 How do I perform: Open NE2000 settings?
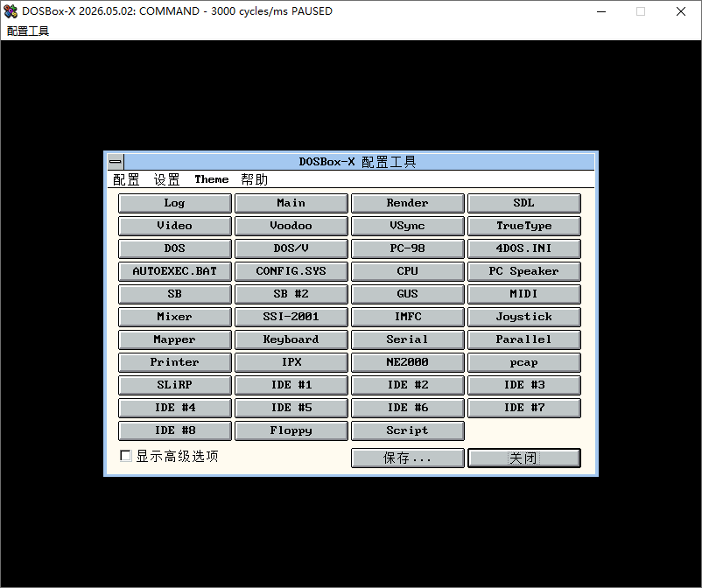(x=408, y=362)
